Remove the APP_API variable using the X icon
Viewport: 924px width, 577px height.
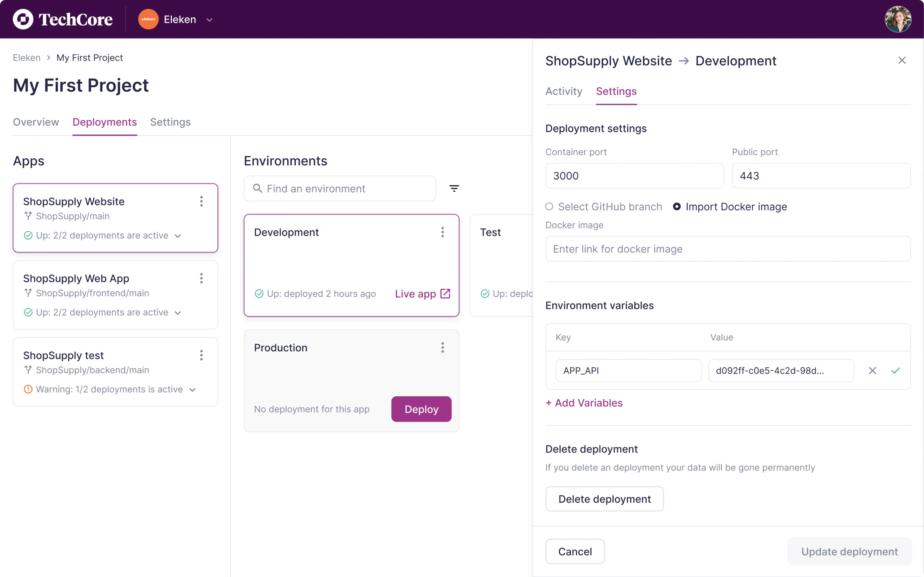click(872, 370)
